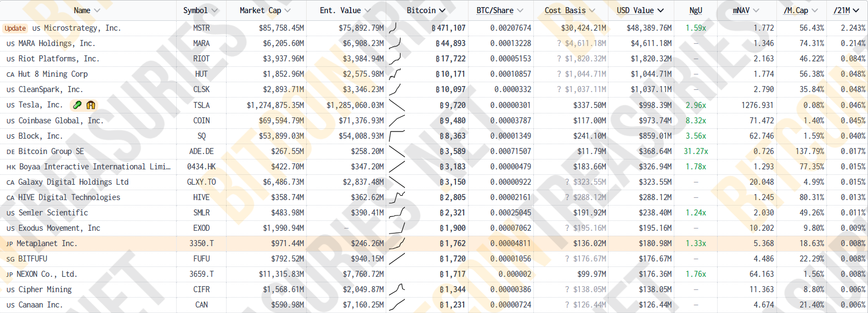The width and height of the screenshot is (868, 313).
Task: Open the Boyaa Interactive International company link
Action: [x=95, y=167]
